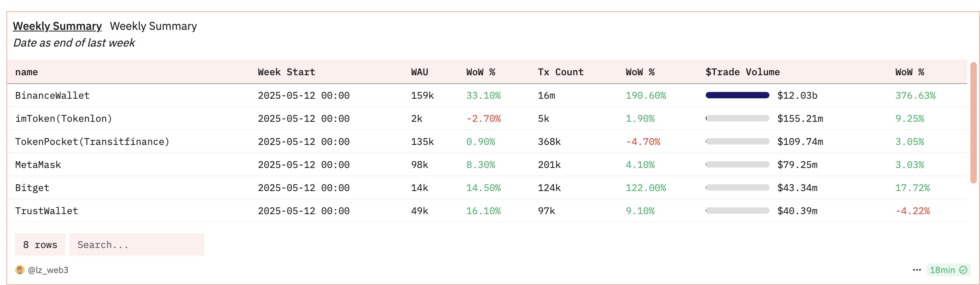Click the 8 rows count button
Image resolution: width=980 pixels, height=285 pixels.
click(x=40, y=244)
